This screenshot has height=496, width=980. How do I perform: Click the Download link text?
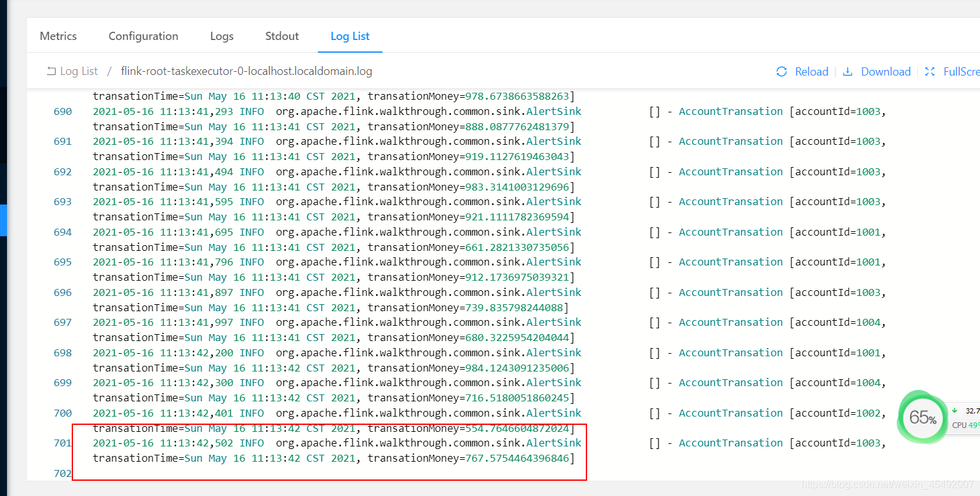point(885,71)
